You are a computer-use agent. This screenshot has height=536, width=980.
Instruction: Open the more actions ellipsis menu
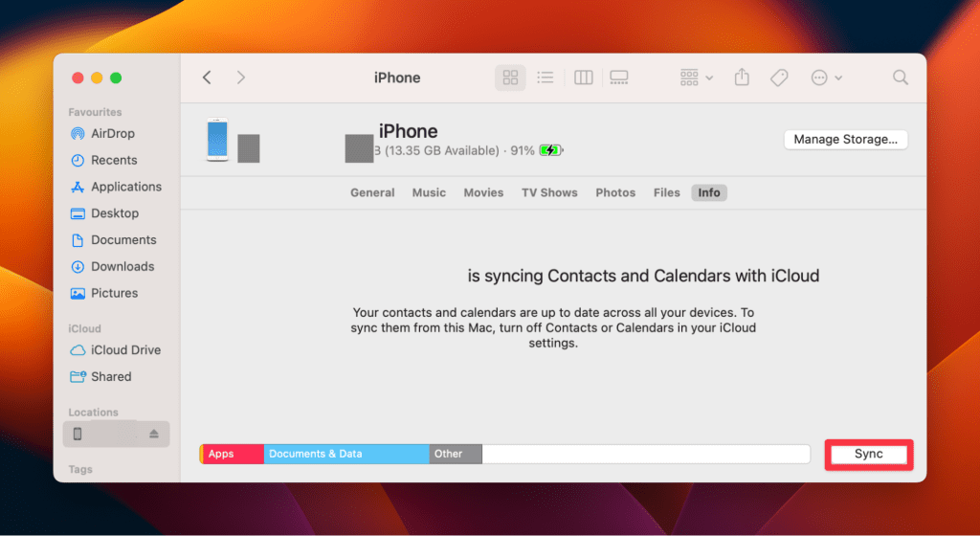click(826, 78)
